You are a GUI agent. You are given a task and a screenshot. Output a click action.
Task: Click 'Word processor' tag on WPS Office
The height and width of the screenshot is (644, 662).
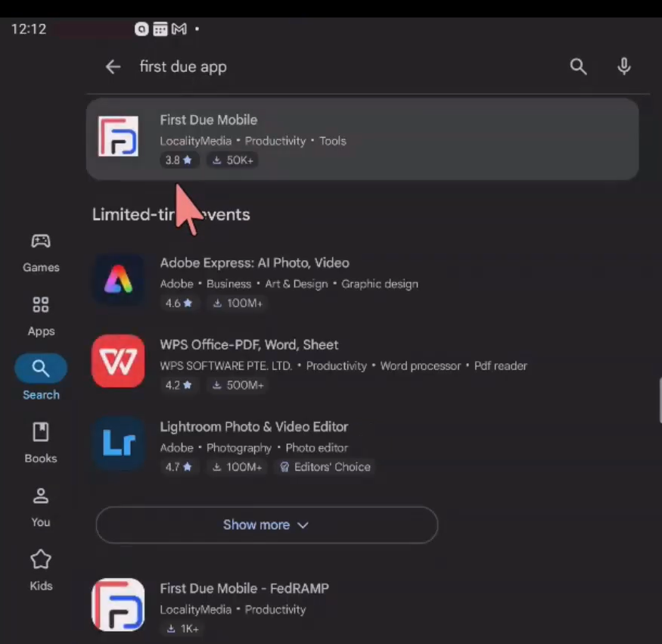coord(420,366)
